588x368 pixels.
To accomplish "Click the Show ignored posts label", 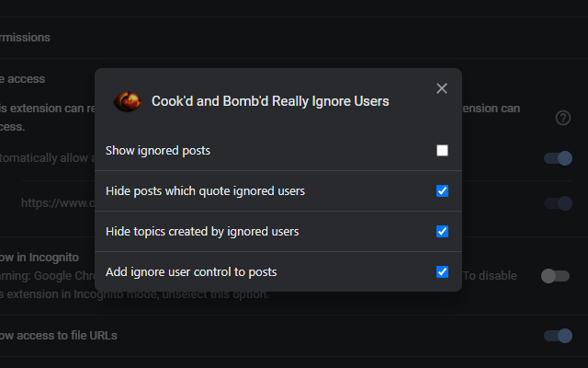I will tap(158, 151).
